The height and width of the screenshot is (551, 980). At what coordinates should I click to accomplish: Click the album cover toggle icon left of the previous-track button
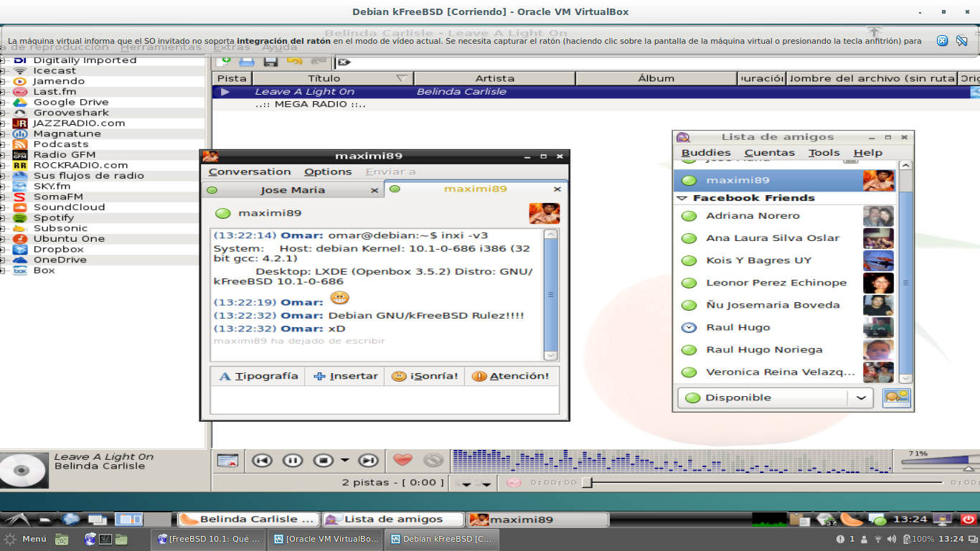[227, 461]
